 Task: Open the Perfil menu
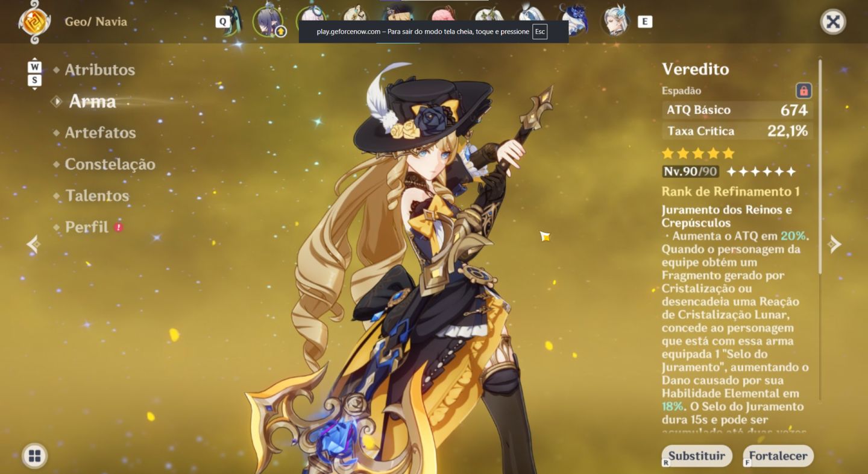point(87,227)
